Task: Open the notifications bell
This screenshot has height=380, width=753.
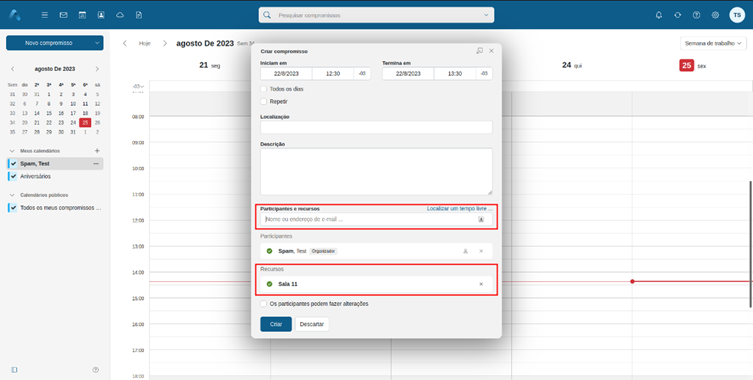Action: (x=659, y=15)
